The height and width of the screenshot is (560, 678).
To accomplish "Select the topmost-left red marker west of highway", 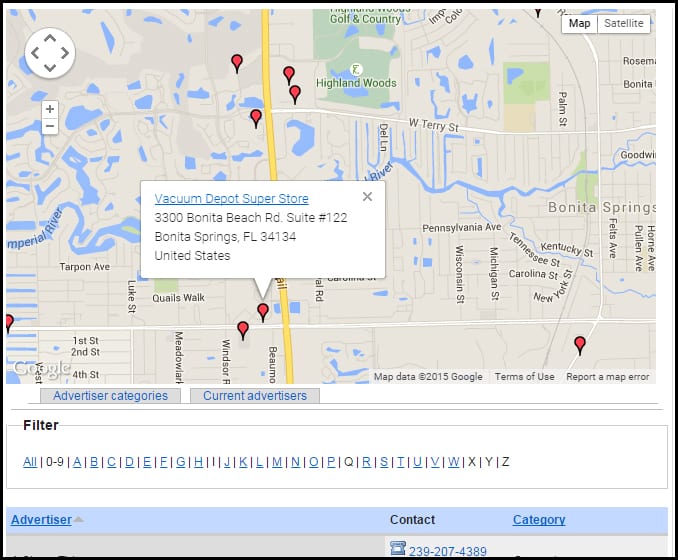I will [x=237, y=64].
